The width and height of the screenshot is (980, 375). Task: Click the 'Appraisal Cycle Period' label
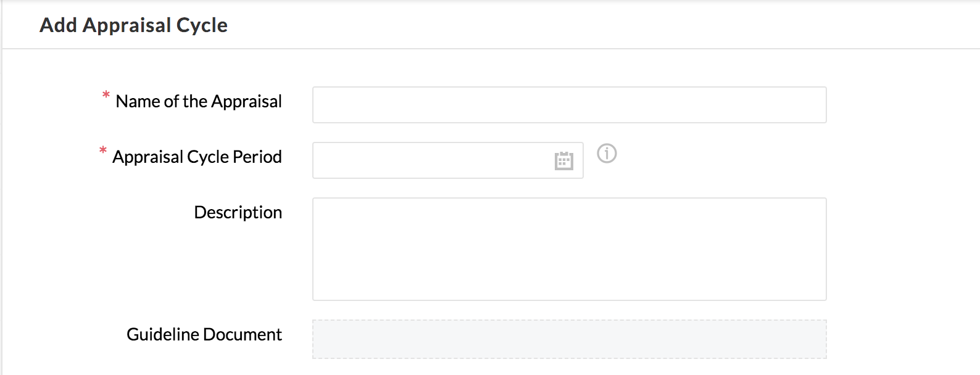[197, 157]
